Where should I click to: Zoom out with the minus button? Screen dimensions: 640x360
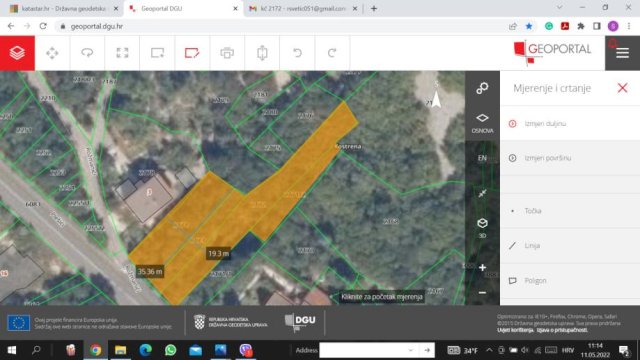(x=482, y=293)
